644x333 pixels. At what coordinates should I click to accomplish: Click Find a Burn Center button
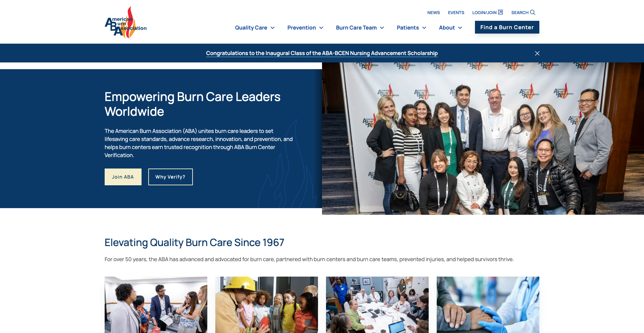(507, 27)
